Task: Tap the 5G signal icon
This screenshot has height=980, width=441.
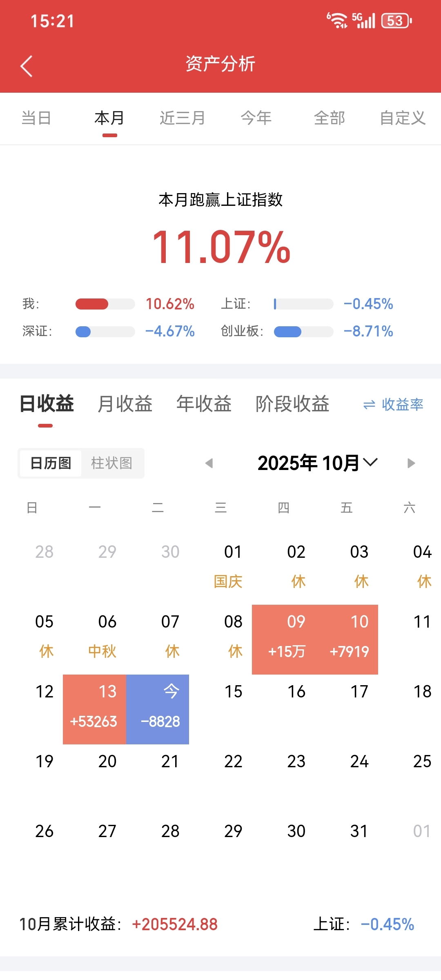Action: coord(363,20)
